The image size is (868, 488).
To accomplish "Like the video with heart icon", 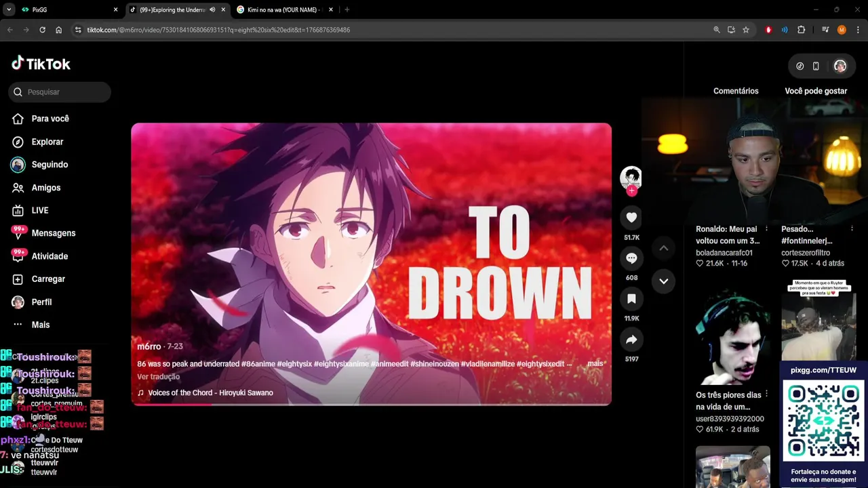I will [x=631, y=218].
